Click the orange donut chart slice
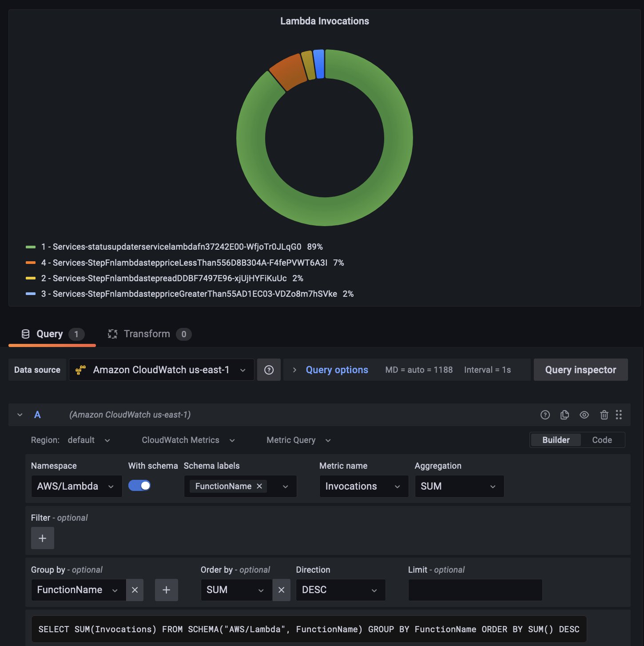The image size is (644, 646). [x=289, y=72]
